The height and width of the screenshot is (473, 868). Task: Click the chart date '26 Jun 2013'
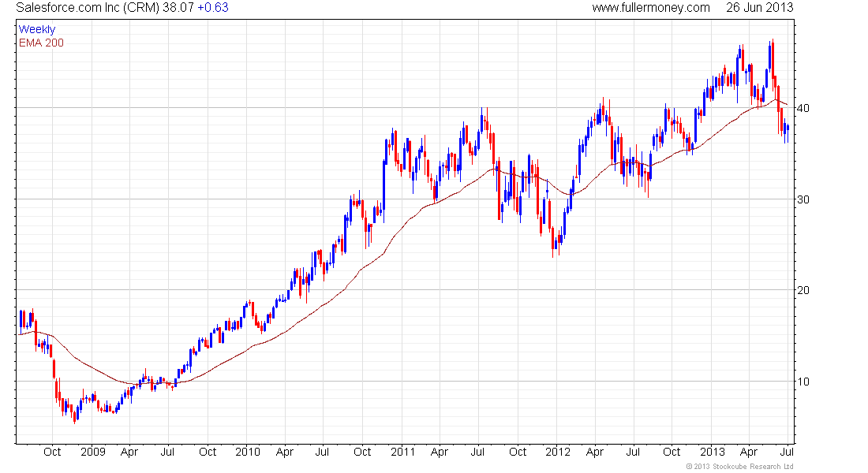coord(759,8)
